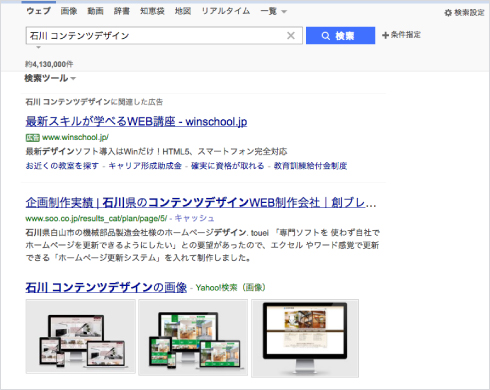Image resolution: width=490 pixels, height=390 pixels.
Task: Clear the search box with the X icon
Action: [x=291, y=35]
